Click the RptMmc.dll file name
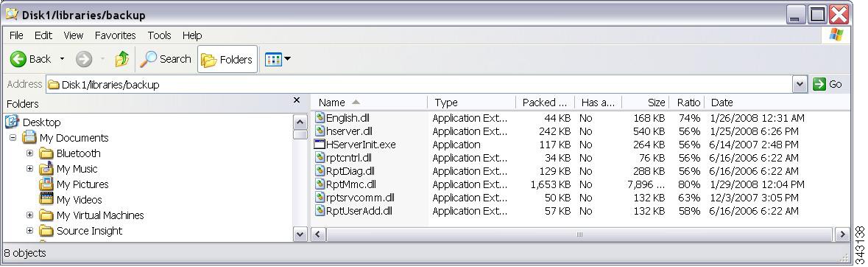The image size is (868, 267). tap(351, 184)
